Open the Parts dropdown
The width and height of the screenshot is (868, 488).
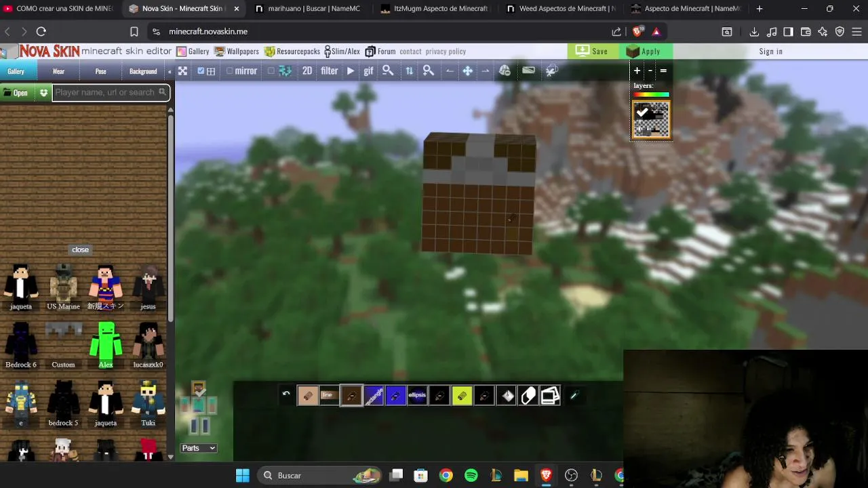[198, 448]
